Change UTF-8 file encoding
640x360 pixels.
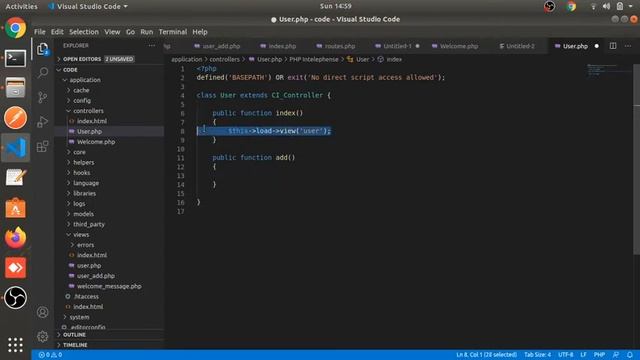[x=565, y=355]
